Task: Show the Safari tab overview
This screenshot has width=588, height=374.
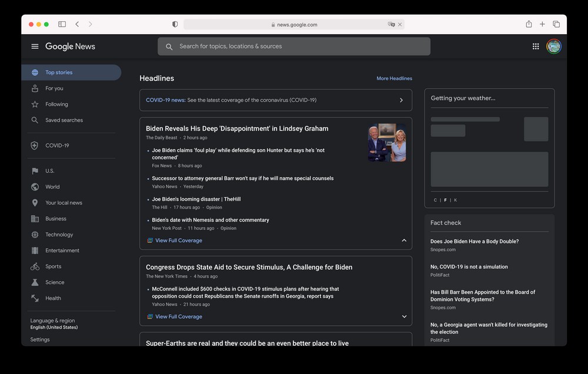Action: pos(556,24)
